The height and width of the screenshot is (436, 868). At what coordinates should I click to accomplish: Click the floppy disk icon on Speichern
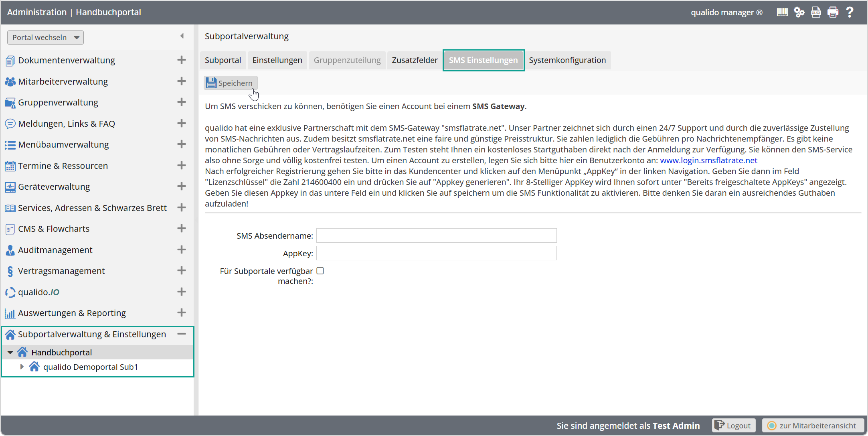click(211, 83)
